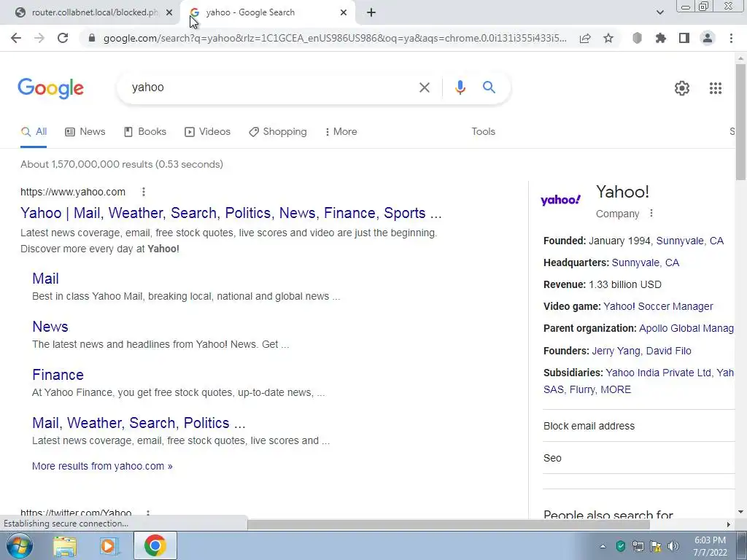Open Apollo Global Management link

[686, 329]
